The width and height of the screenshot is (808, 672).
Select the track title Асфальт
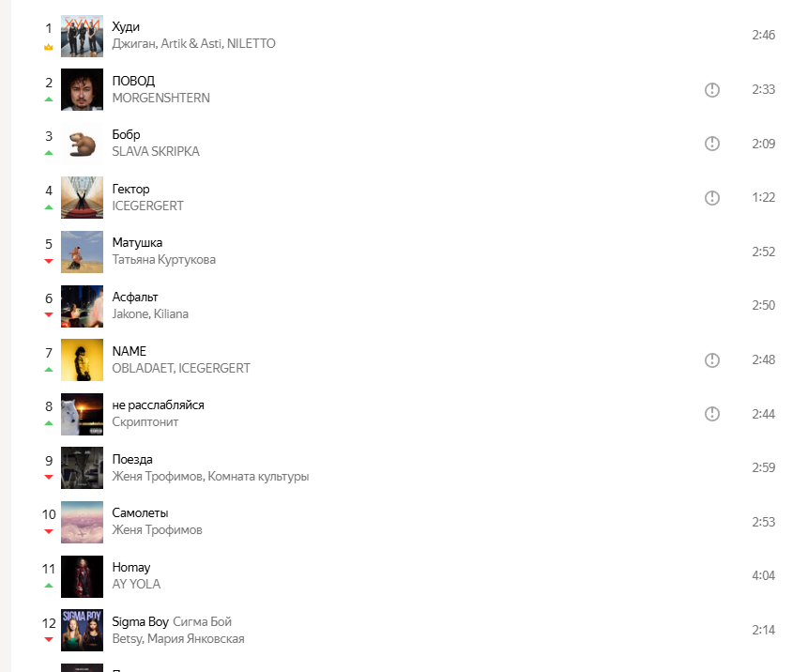pos(135,298)
